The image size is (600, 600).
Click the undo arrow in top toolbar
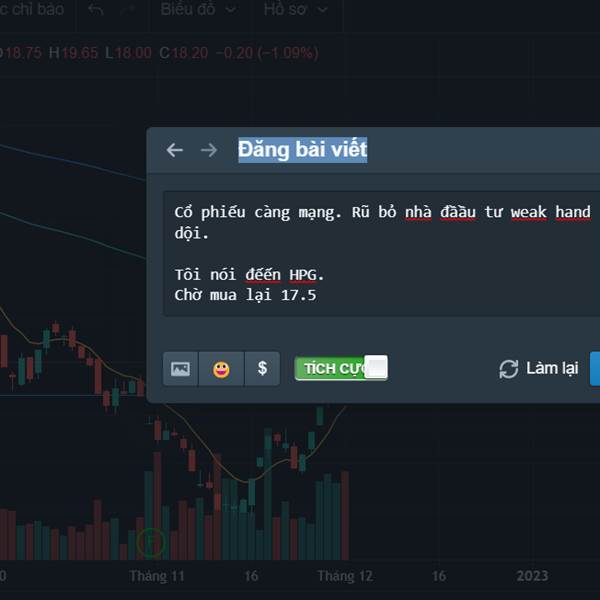click(x=96, y=9)
